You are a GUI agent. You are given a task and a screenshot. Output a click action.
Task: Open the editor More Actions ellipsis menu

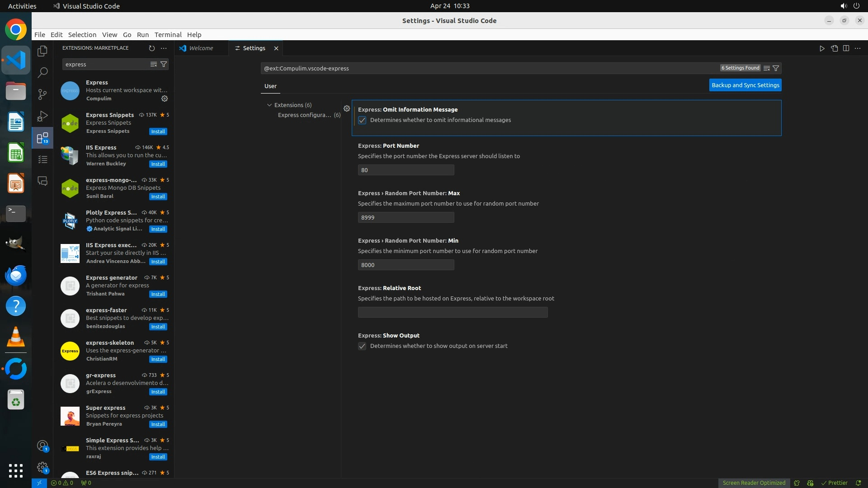858,48
